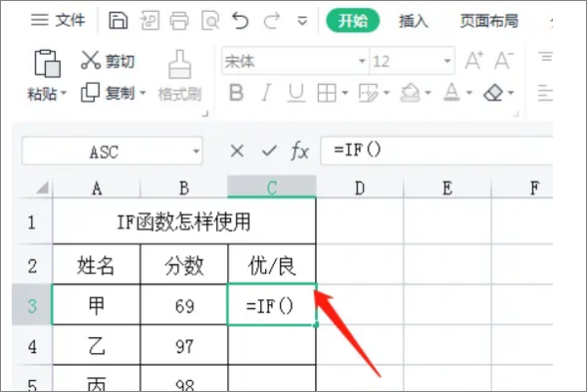
Task: Confirm formula with checkmark icon
Action: (x=269, y=152)
